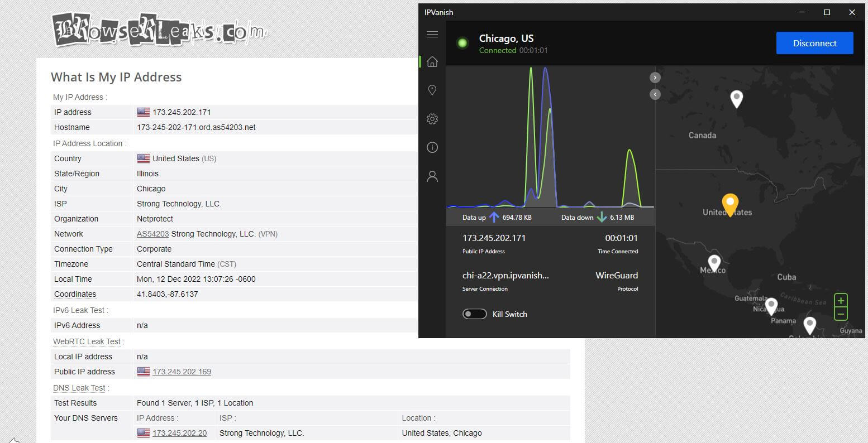Click the US flag beside DNS server IP
The width and height of the screenshot is (868, 443).
pyautogui.click(x=144, y=433)
